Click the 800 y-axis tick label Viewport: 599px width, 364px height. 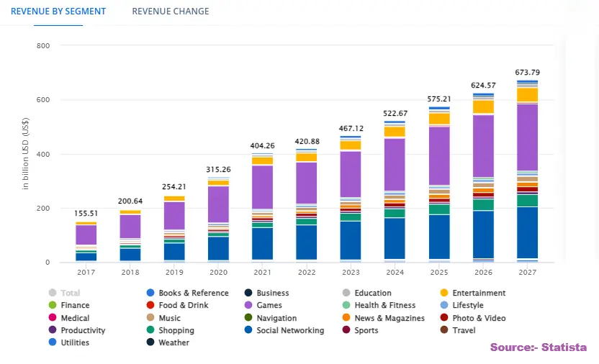coord(43,46)
